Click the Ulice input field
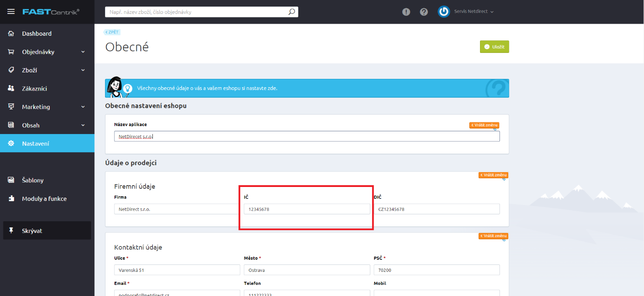The height and width of the screenshot is (296, 644). tap(177, 270)
